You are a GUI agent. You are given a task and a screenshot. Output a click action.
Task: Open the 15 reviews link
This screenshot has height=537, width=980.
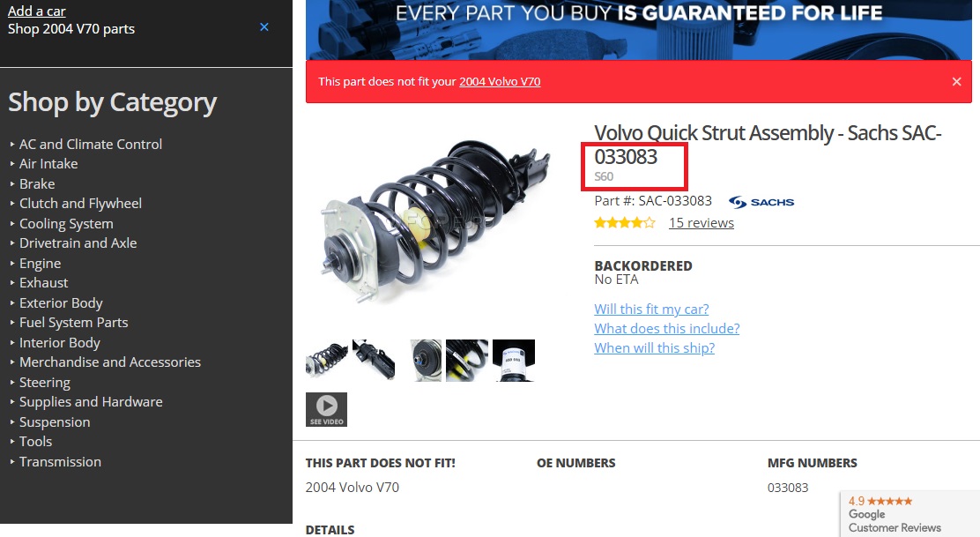[x=702, y=222]
